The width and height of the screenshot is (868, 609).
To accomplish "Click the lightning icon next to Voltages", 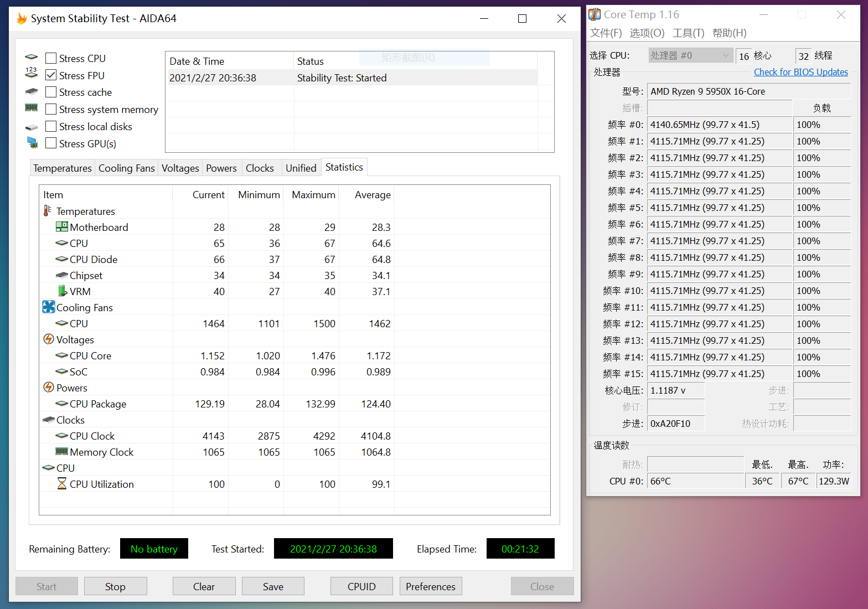I will tap(49, 339).
